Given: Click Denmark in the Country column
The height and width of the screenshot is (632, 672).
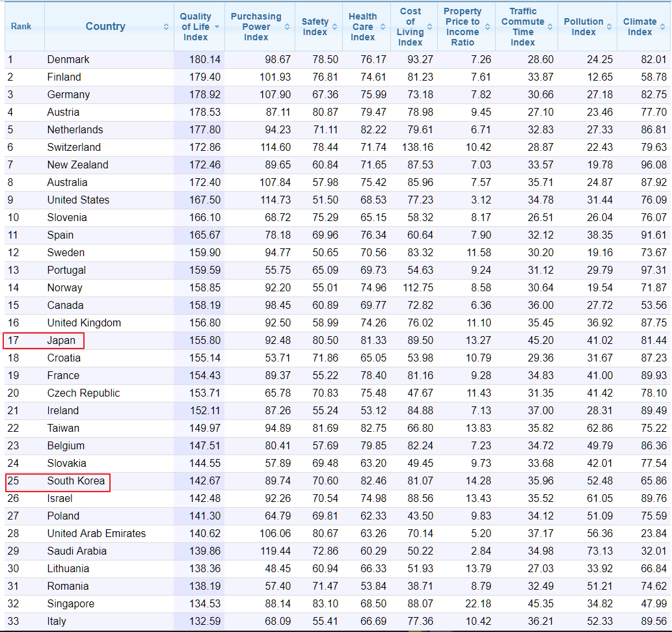Looking at the screenshot, I should [x=68, y=60].
